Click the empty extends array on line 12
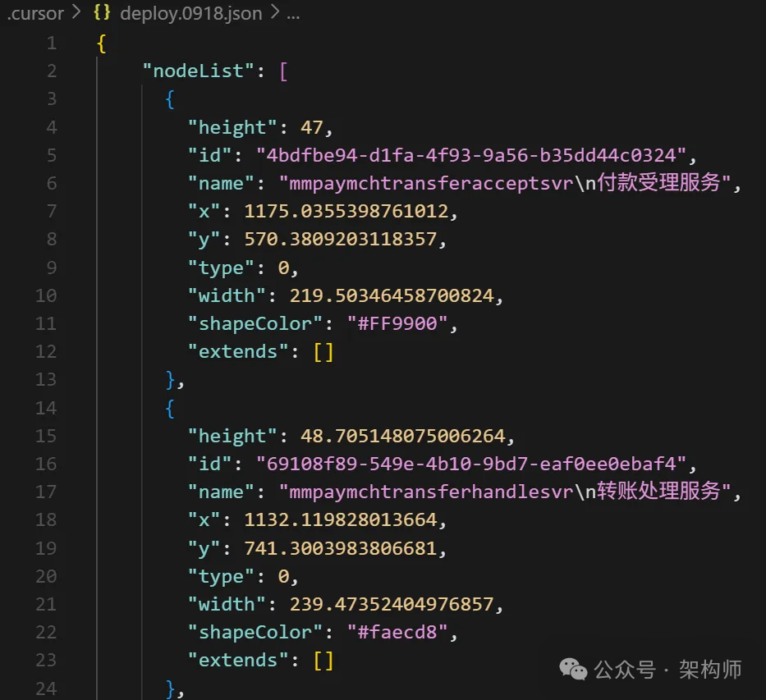 (x=323, y=352)
